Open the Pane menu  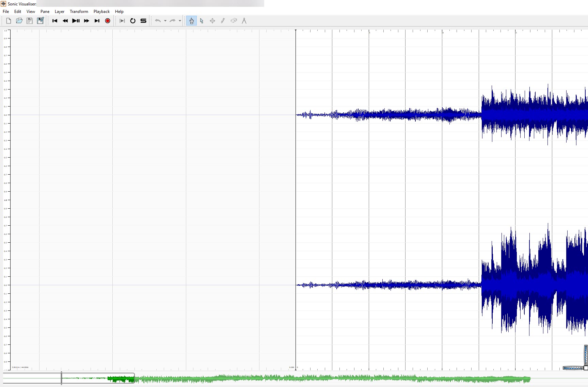45,12
